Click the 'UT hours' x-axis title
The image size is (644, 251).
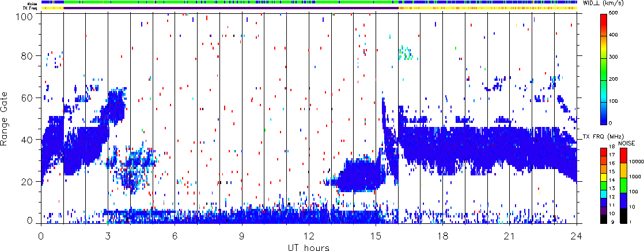(x=308, y=247)
